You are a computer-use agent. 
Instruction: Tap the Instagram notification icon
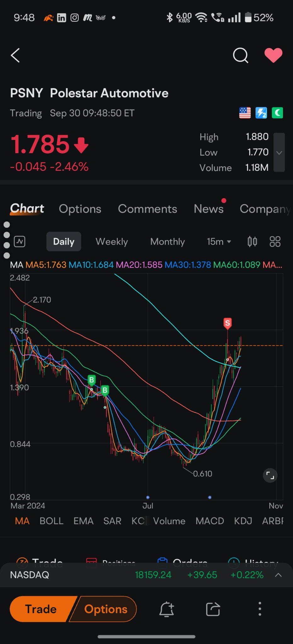click(74, 18)
